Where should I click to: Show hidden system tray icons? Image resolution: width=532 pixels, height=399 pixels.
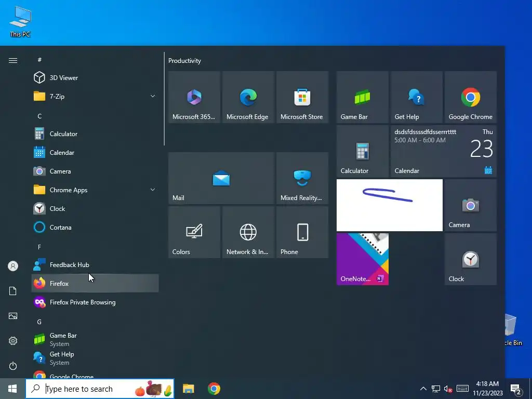tap(423, 389)
